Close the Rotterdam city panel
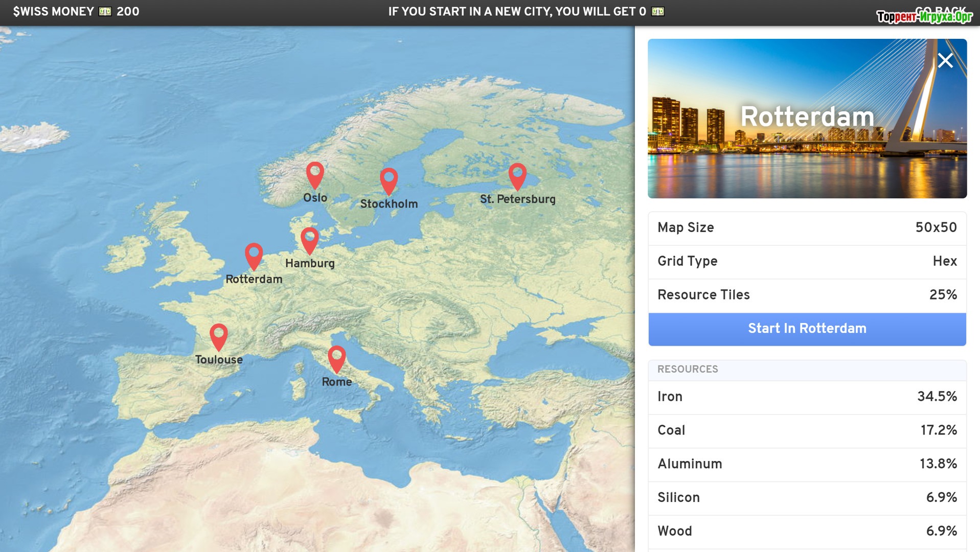This screenshot has width=980, height=552. pos(945,61)
